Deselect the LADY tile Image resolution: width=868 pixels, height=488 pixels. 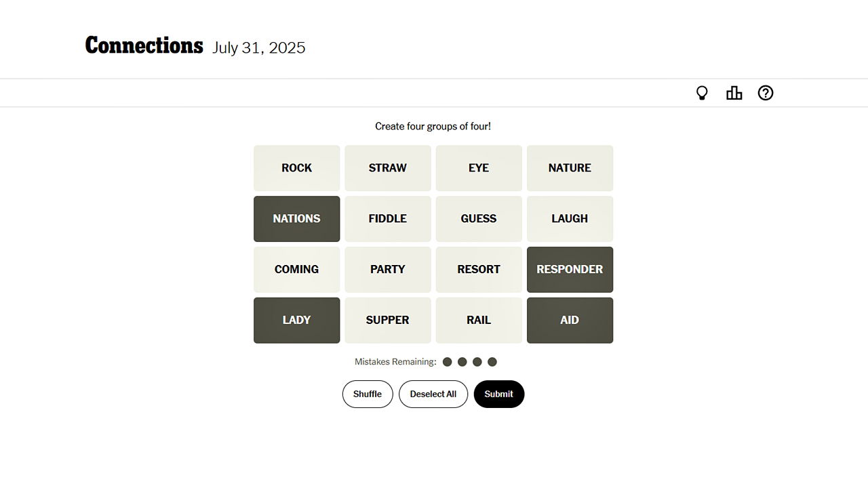[296, 320]
